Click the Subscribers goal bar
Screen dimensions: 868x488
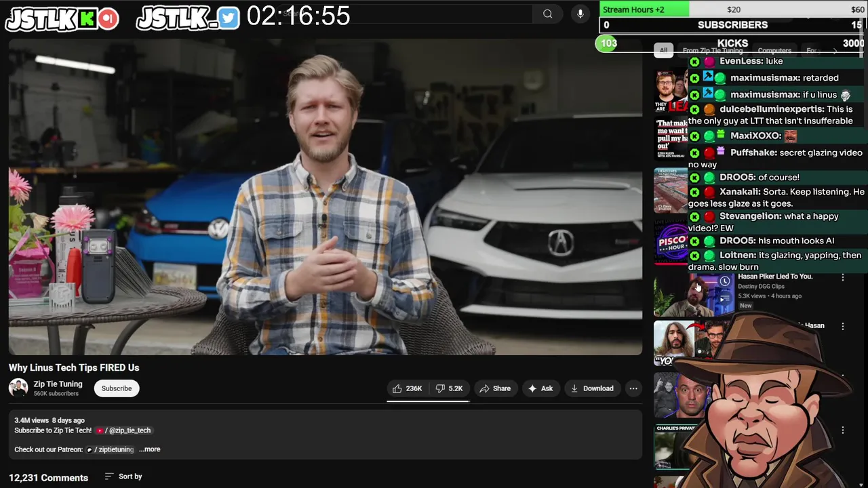732,25
